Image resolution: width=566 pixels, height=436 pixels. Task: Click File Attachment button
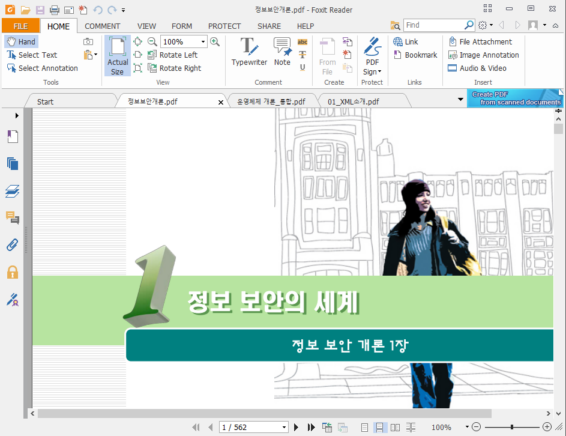pyautogui.click(x=480, y=42)
